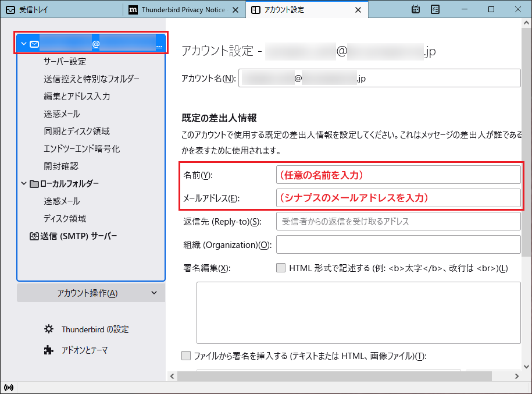Click the calendar icon in the tab bar
532x394 pixels.
416,9
